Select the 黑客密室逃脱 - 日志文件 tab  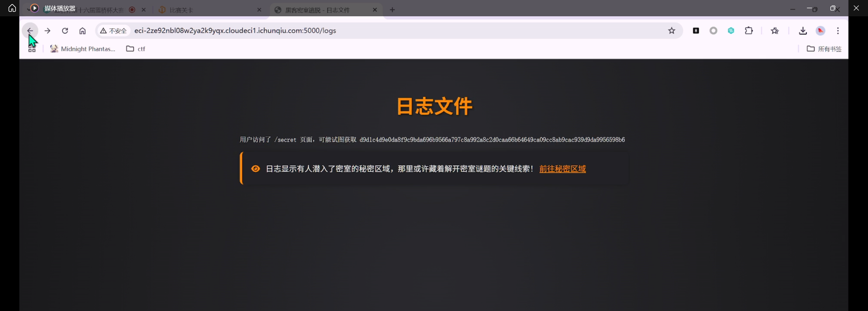[317, 10]
